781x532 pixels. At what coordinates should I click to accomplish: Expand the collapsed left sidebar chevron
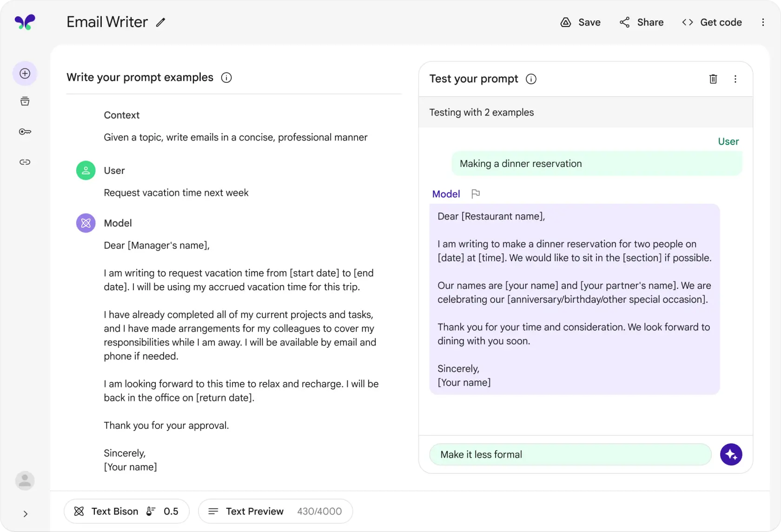25,514
